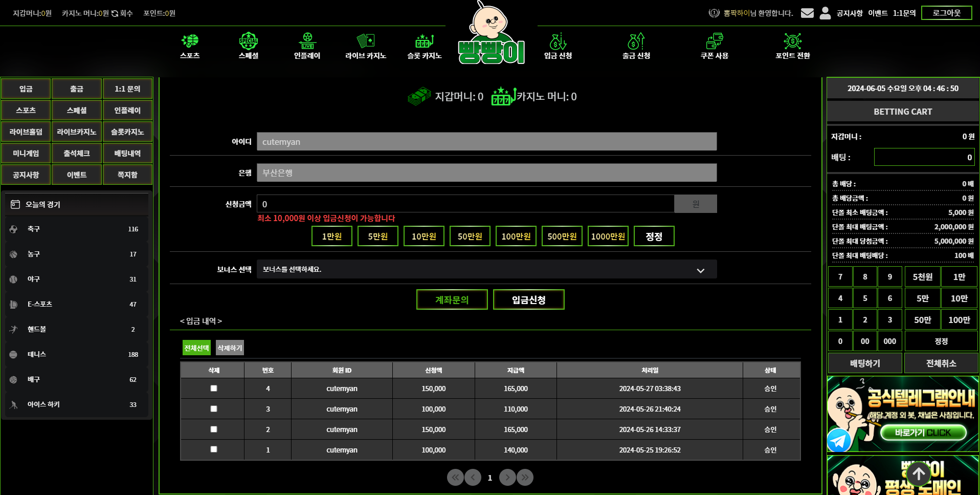Image resolution: width=980 pixels, height=495 pixels.
Task: Check the delete checkbox for deposit row 4
Action: pyautogui.click(x=214, y=389)
